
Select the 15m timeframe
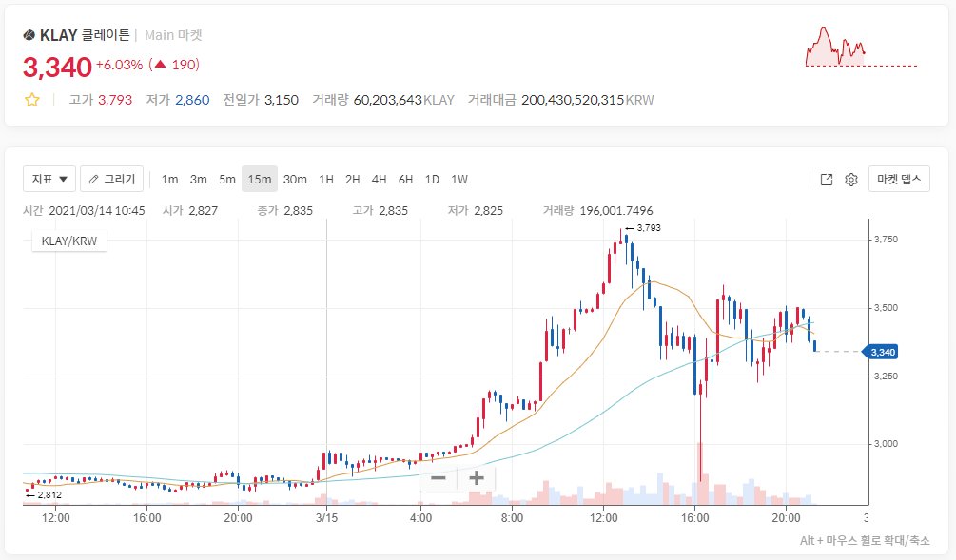[x=259, y=179]
